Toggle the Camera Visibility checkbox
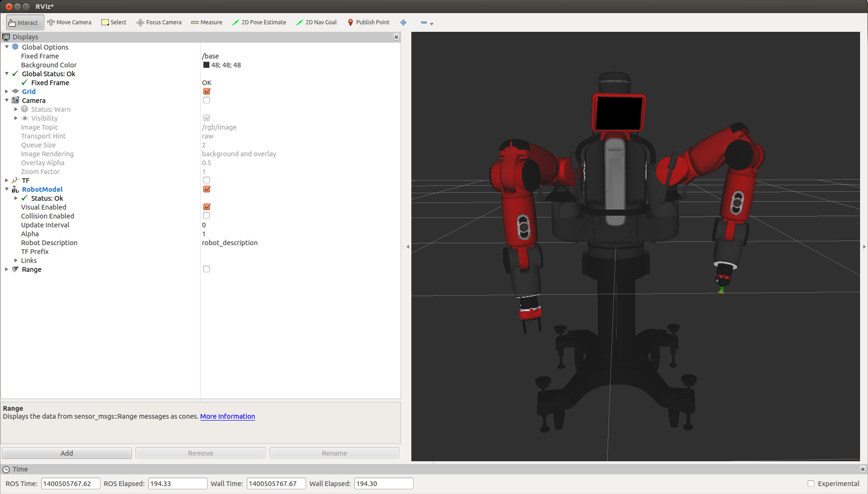Screen dimensions: 868x494 [x=207, y=118]
